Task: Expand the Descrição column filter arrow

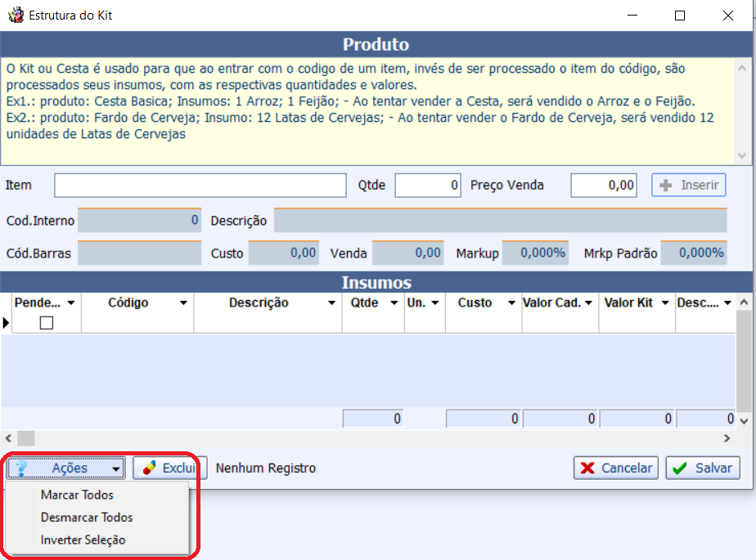Action: [331, 303]
